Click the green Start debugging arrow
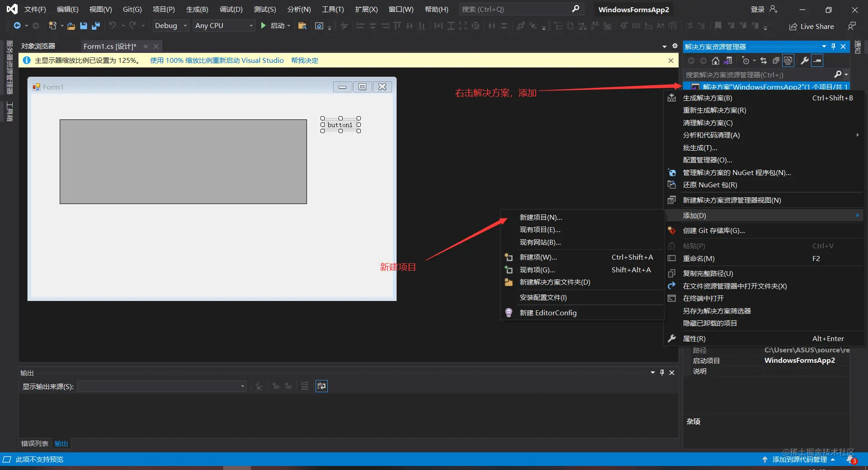Viewport: 868px width, 470px height. click(263, 26)
